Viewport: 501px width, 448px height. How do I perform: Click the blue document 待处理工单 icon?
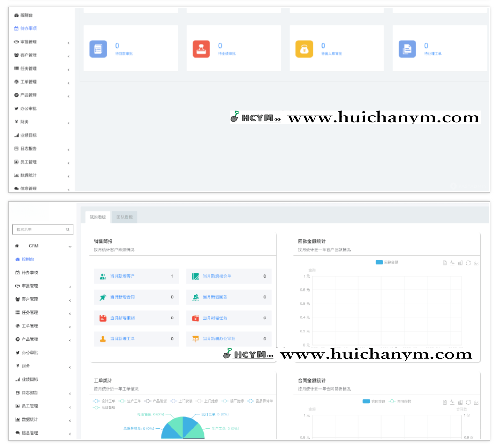click(x=407, y=49)
